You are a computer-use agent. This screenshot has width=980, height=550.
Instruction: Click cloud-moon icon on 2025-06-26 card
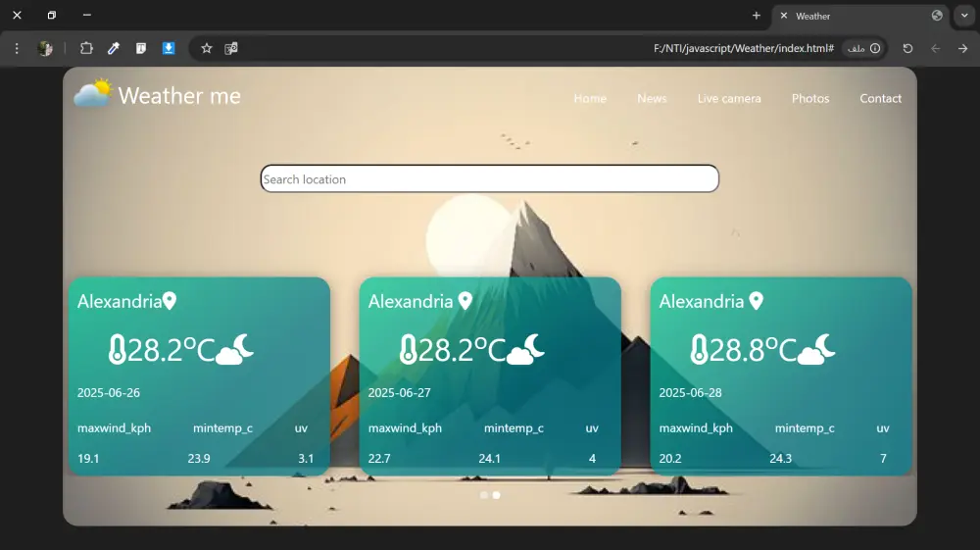[x=234, y=349]
